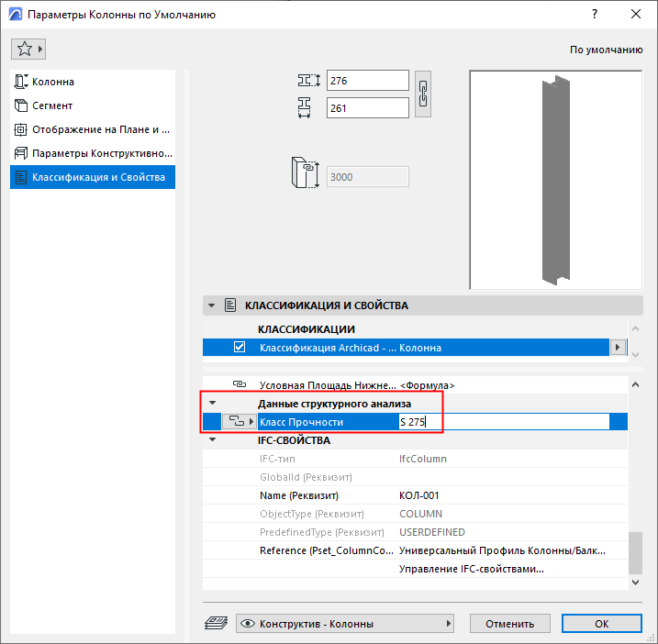The image size is (658, 644).
Task: Collapse Данные структурного анализа group
Action: pyautogui.click(x=212, y=403)
